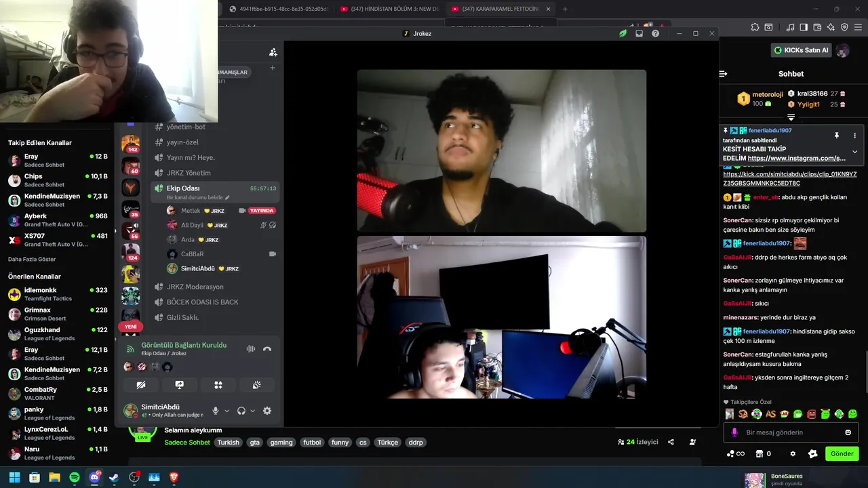Screen dimensions: 868x488
Task: Expand the pinned message chevron
Action: click(854, 152)
